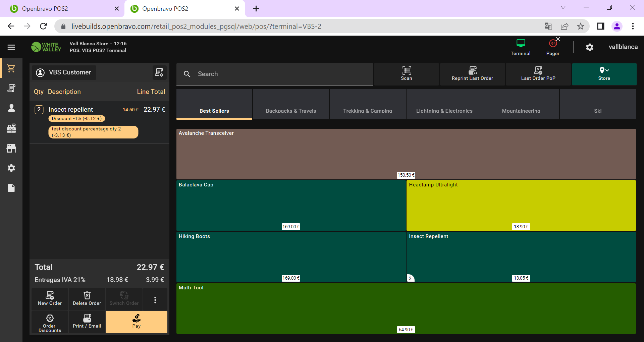644x342 pixels.
Task: Click Last Order PoP button
Action: (x=538, y=74)
